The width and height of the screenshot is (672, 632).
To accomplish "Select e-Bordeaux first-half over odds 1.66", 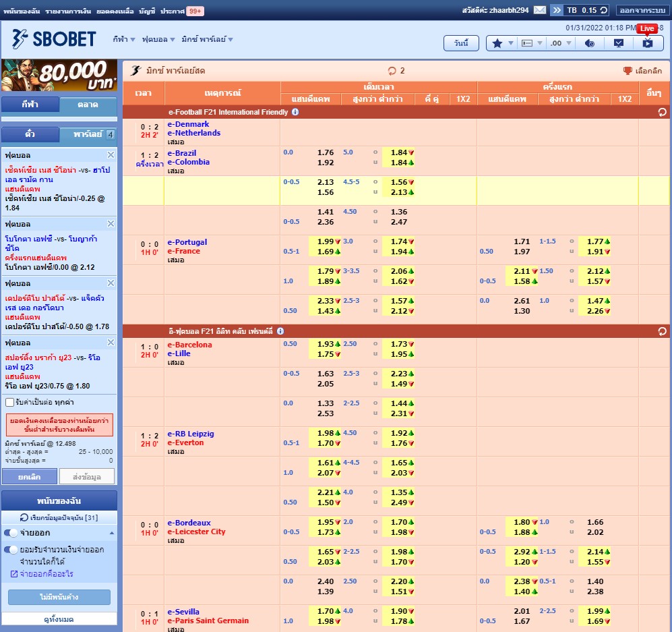I will click(x=595, y=522).
